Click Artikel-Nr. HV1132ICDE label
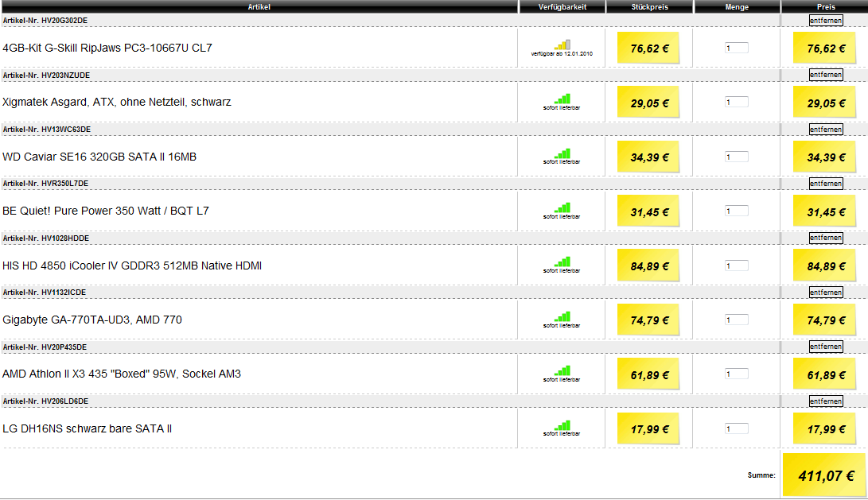Image resolution: width=868 pixels, height=500 pixels. (x=45, y=293)
